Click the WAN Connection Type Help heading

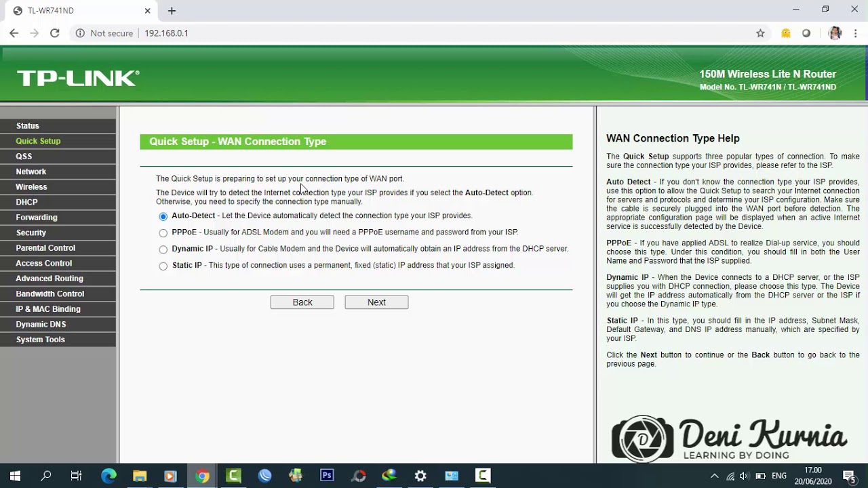tap(673, 138)
